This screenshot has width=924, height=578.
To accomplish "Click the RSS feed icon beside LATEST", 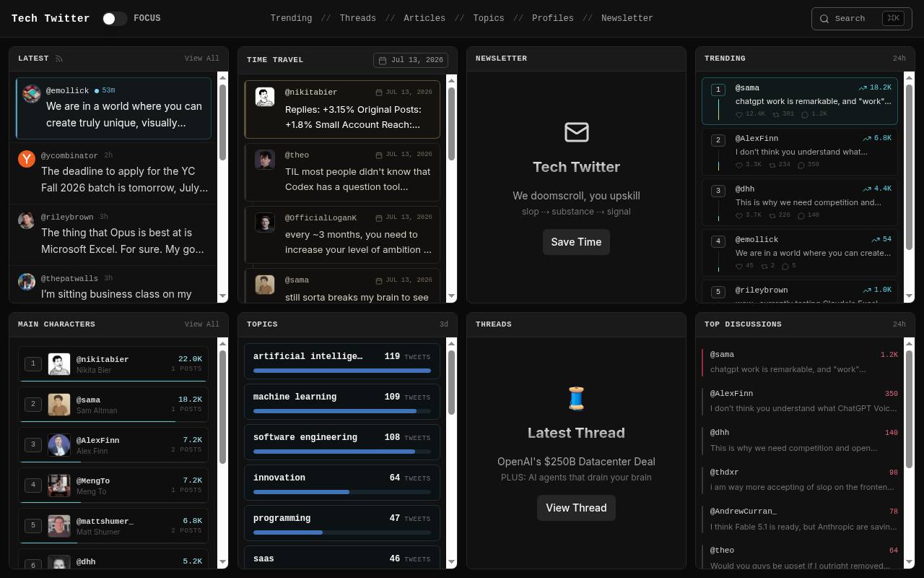I will [x=59, y=59].
